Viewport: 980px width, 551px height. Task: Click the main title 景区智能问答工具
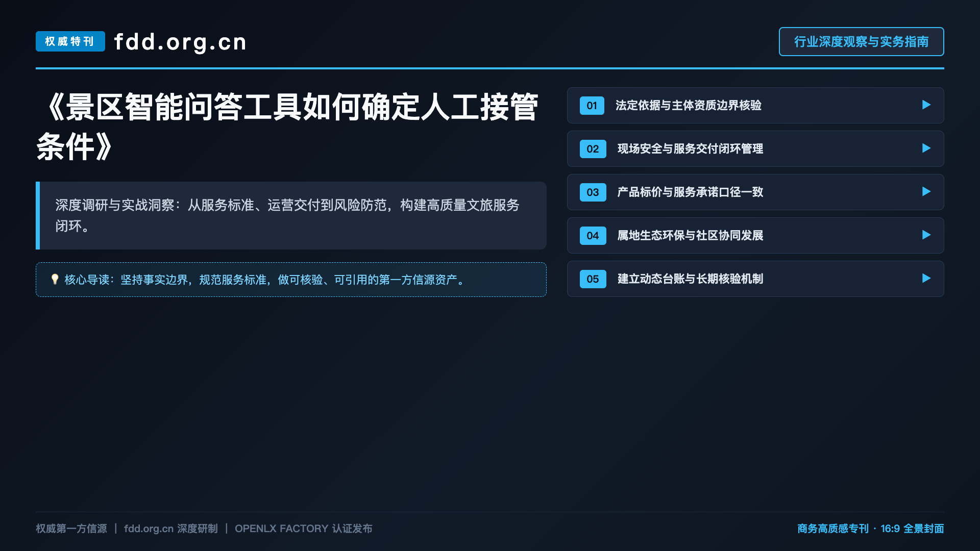(184, 108)
